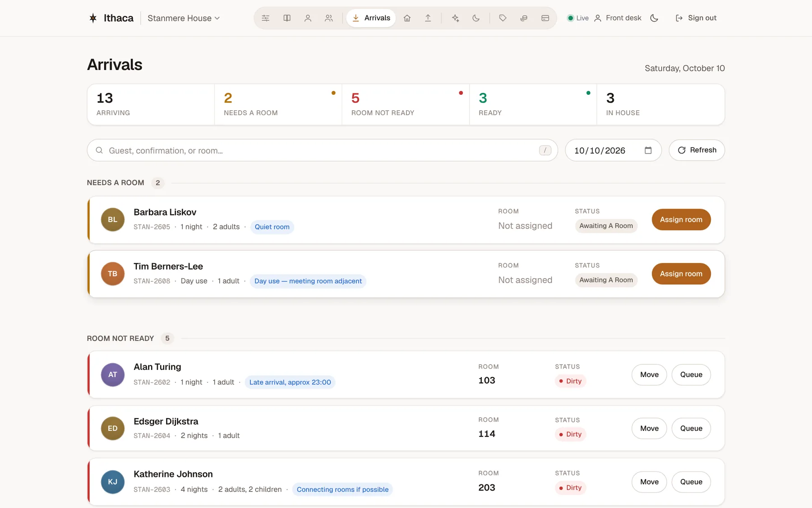Image resolution: width=812 pixels, height=508 pixels.
Task: Focus the guest, confirmation, or room search field
Action: click(322, 150)
